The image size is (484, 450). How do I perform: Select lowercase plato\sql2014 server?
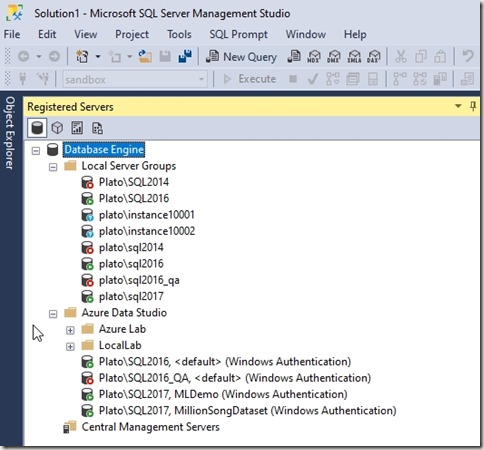coord(131,248)
